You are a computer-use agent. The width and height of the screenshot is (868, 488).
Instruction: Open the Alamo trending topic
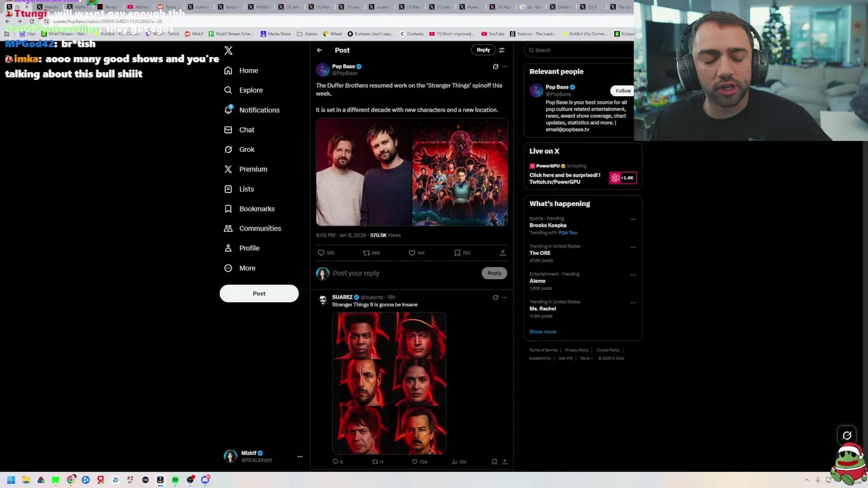click(x=538, y=281)
